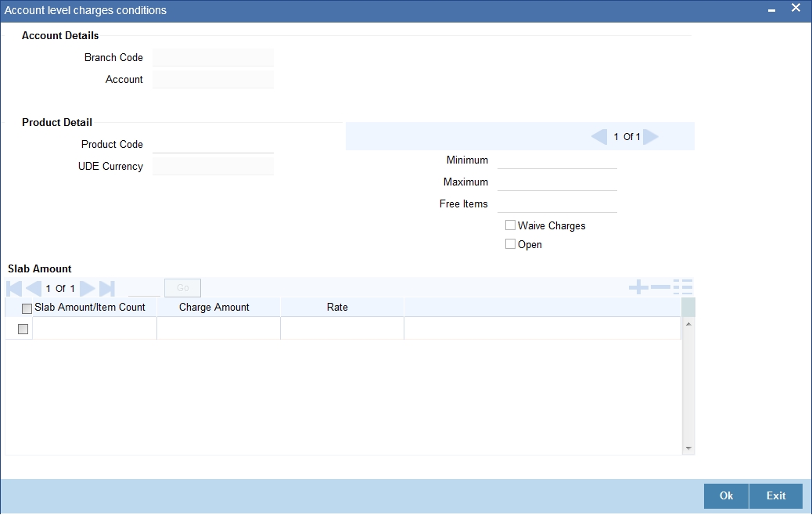Go to previous slab amount page

pos(34,289)
